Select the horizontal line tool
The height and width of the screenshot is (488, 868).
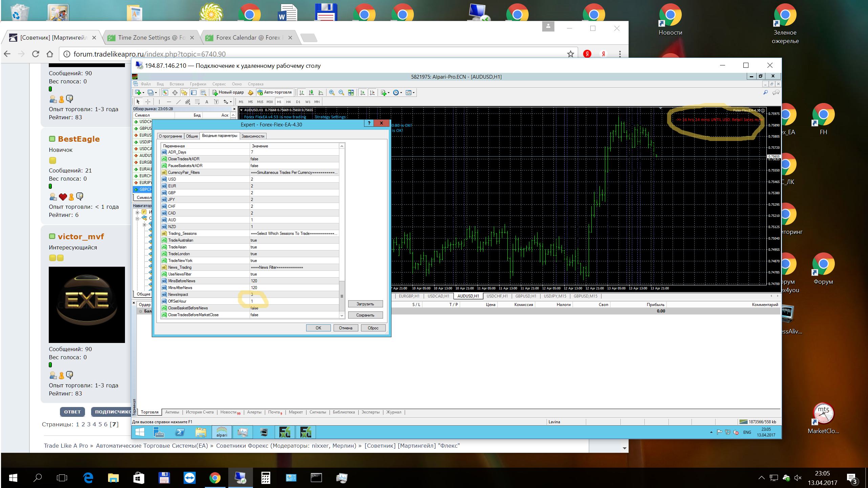click(x=169, y=102)
